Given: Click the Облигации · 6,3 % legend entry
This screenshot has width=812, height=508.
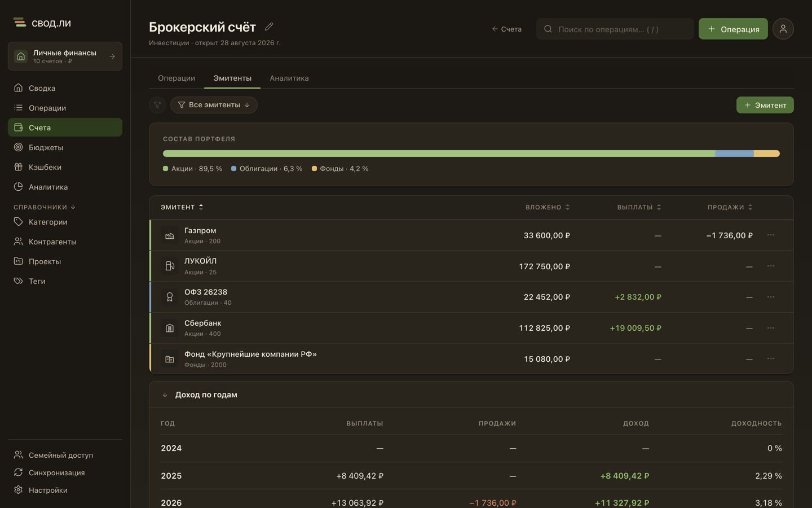Looking at the screenshot, I should tap(267, 169).
